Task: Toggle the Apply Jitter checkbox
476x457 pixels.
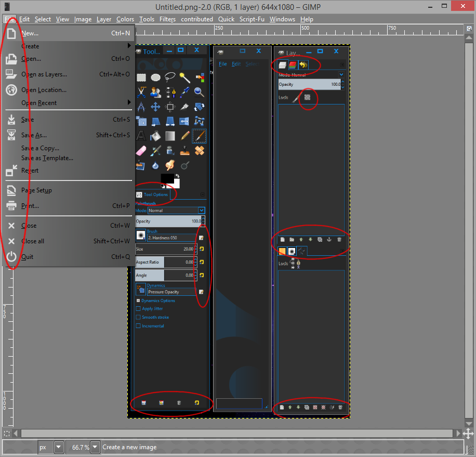Action: (x=138, y=308)
